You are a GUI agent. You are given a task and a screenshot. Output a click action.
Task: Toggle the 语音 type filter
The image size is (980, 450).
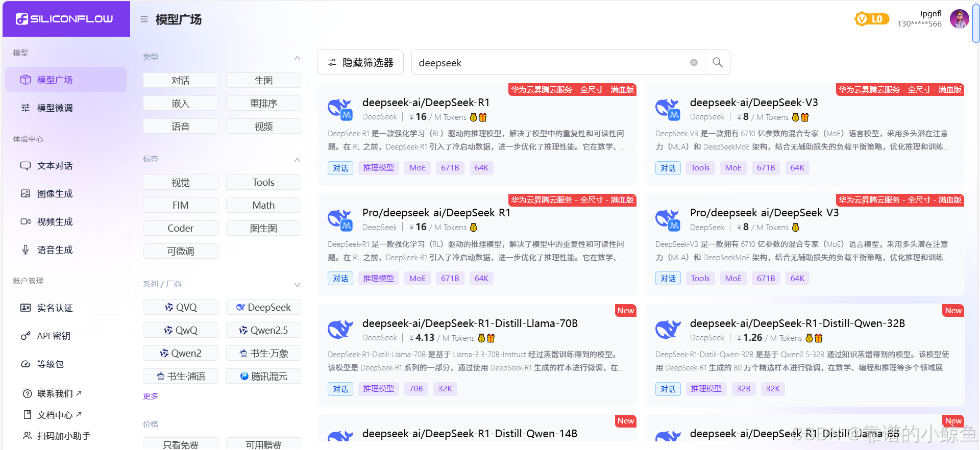[181, 126]
